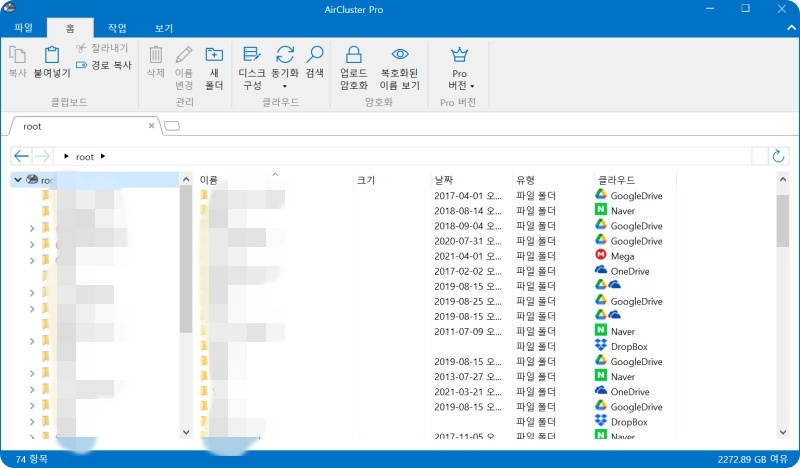Click the file list scrollbar thumb

click(x=783, y=220)
